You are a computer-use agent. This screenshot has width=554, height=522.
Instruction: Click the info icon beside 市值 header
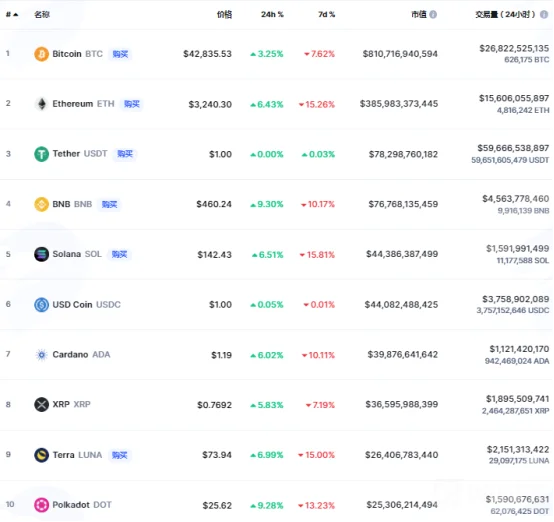(433, 14)
